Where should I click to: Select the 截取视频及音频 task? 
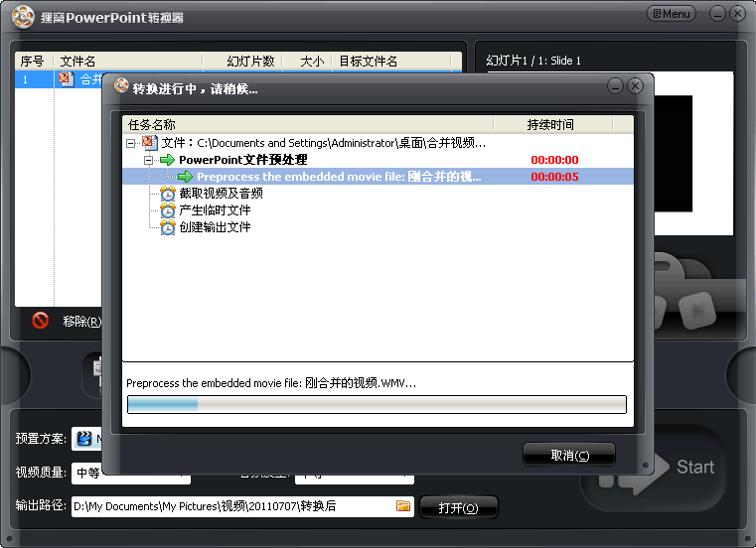(x=221, y=194)
